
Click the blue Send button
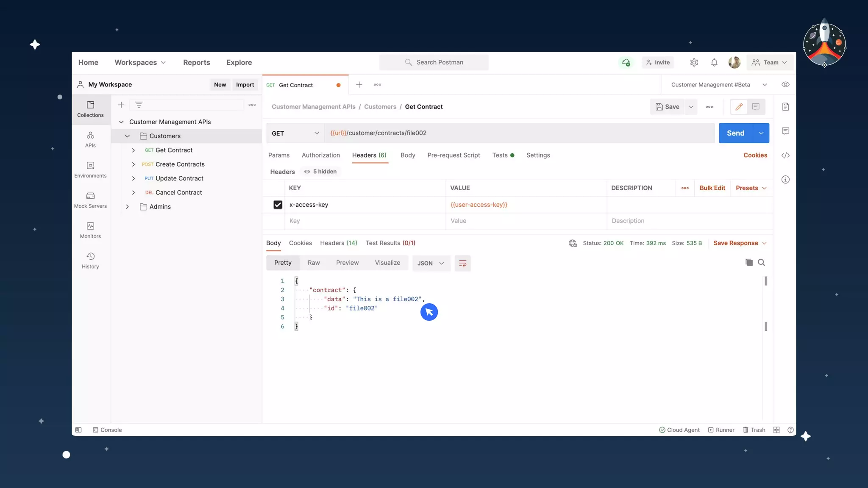[735, 133]
